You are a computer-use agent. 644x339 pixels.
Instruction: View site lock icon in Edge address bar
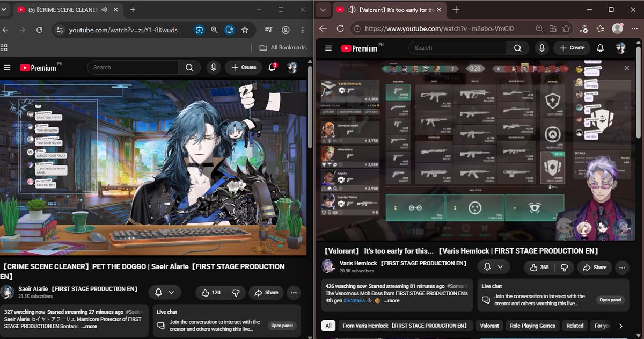pyautogui.click(x=357, y=28)
